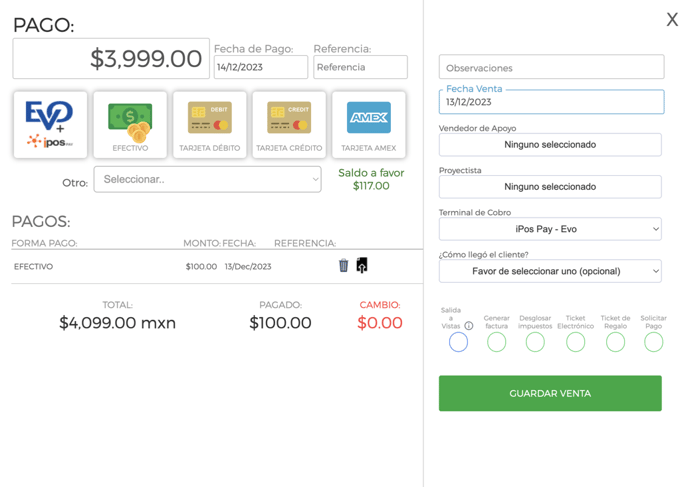Screen dimensions: 688x487
Task: Pick the Tarjeta AMEX payment icon
Action: click(x=369, y=125)
